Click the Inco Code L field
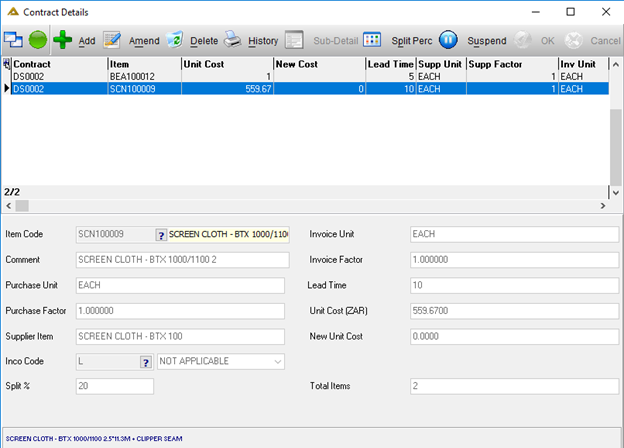 (x=108, y=361)
